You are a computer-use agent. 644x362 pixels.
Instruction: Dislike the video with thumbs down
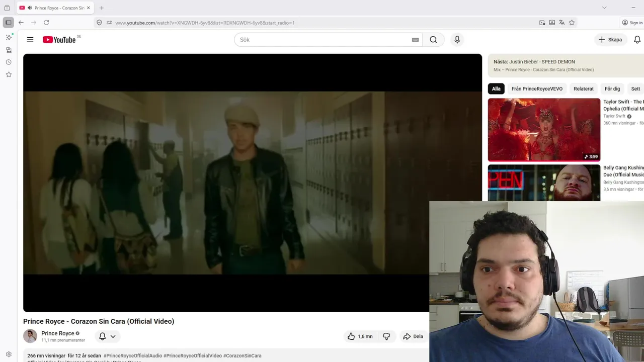point(386,336)
